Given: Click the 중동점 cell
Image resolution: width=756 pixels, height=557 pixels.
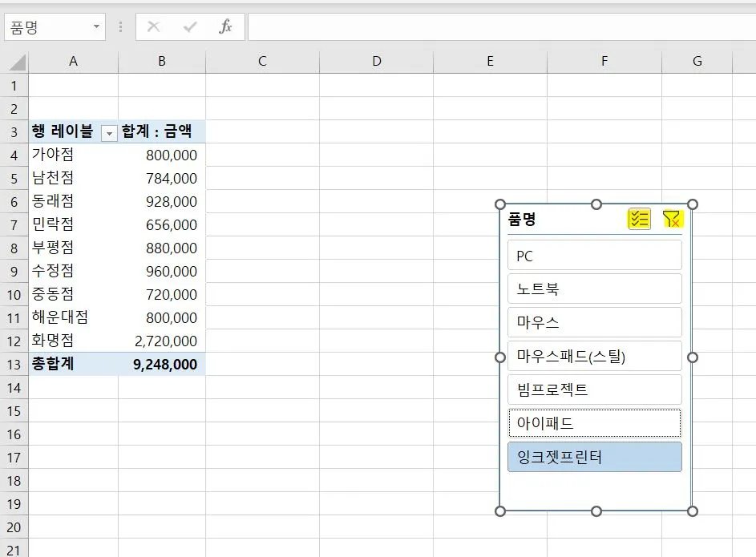Looking at the screenshot, I should click(x=73, y=294).
